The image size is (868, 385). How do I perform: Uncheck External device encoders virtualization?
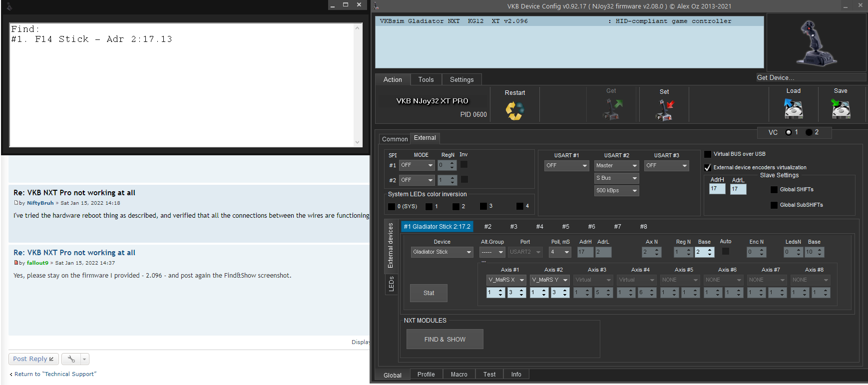pyautogui.click(x=708, y=168)
